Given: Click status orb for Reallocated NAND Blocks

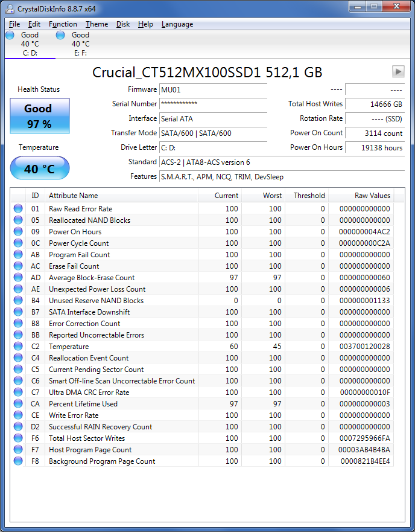Looking at the screenshot, I should point(18,220).
